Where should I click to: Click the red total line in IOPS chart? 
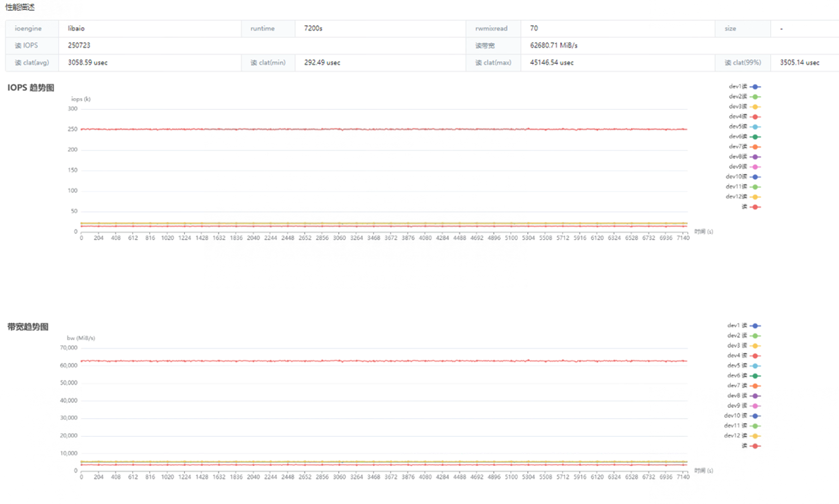tap(384, 129)
